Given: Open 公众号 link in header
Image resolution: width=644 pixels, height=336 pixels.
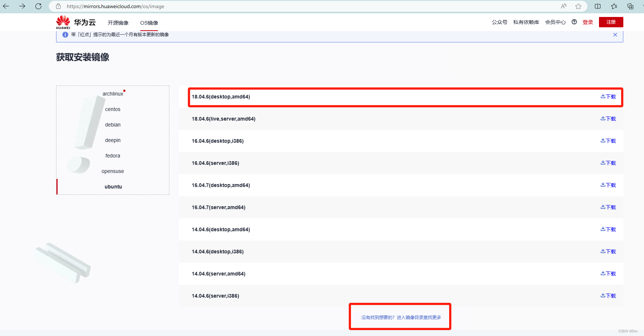Looking at the screenshot, I should pos(500,22).
